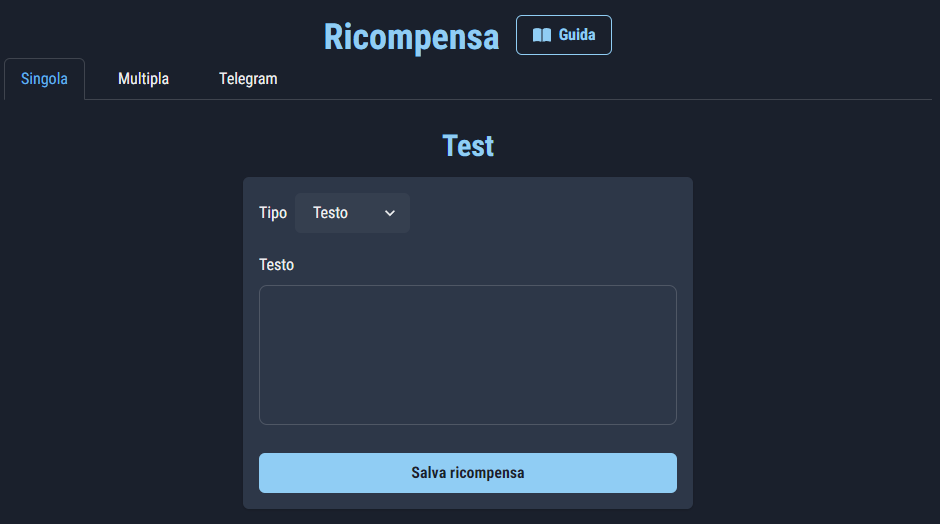940x524 pixels.
Task: Click the left edge of Salva ricompensa button
Action: pos(267,473)
